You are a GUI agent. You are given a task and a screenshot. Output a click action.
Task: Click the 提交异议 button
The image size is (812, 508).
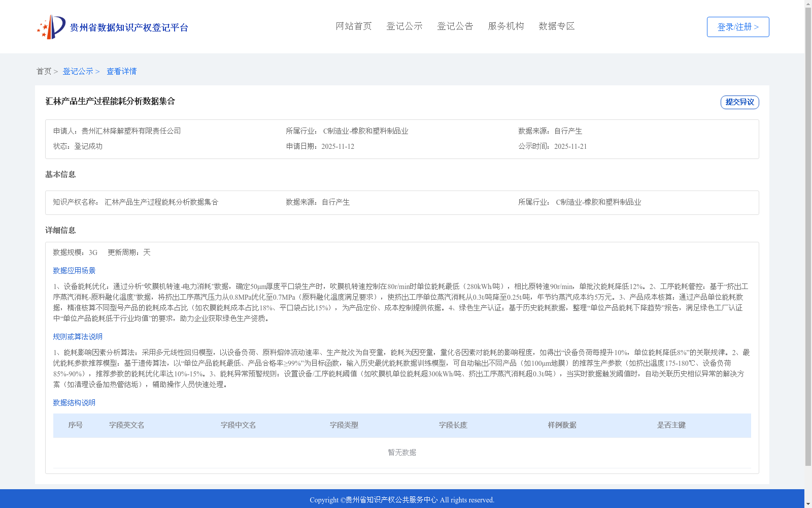740,102
